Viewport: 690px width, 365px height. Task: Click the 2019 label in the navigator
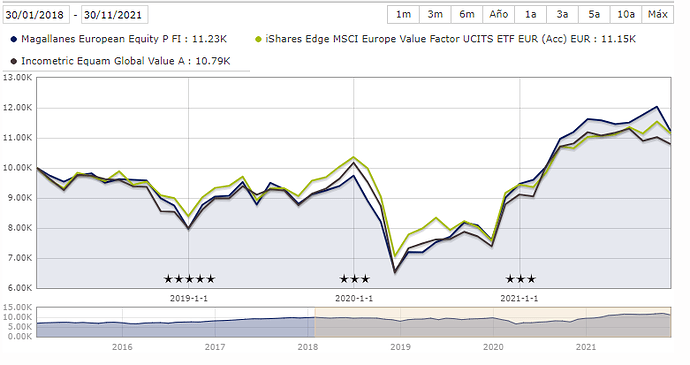(400, 347)
